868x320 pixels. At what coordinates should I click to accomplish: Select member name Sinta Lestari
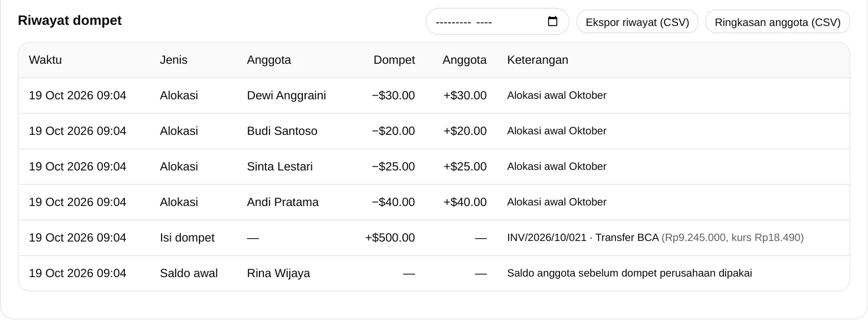coord(280,166)
